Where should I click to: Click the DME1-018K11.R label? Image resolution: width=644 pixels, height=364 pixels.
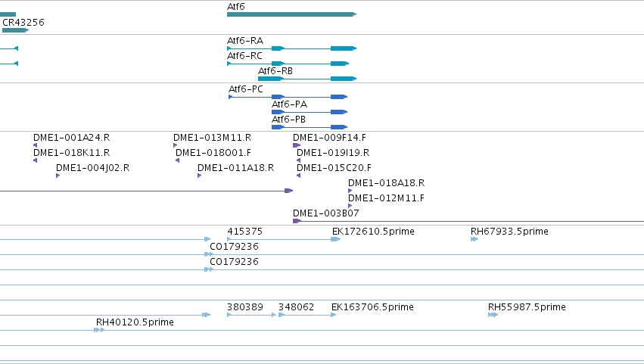pyautogui.click(x=71, y=153)
